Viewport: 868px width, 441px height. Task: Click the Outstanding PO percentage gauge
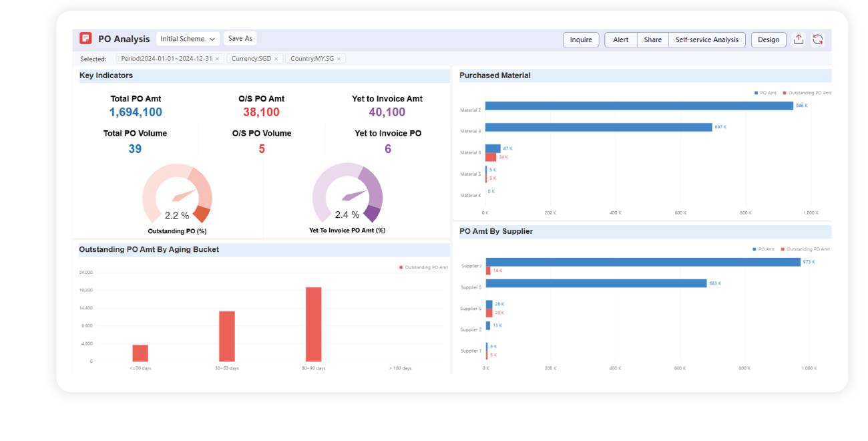pos(177,197)
